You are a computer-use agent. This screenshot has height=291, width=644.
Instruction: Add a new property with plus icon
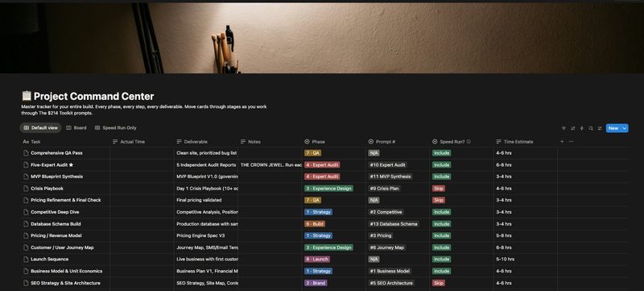pyautogui.click(x=562, y=141)
